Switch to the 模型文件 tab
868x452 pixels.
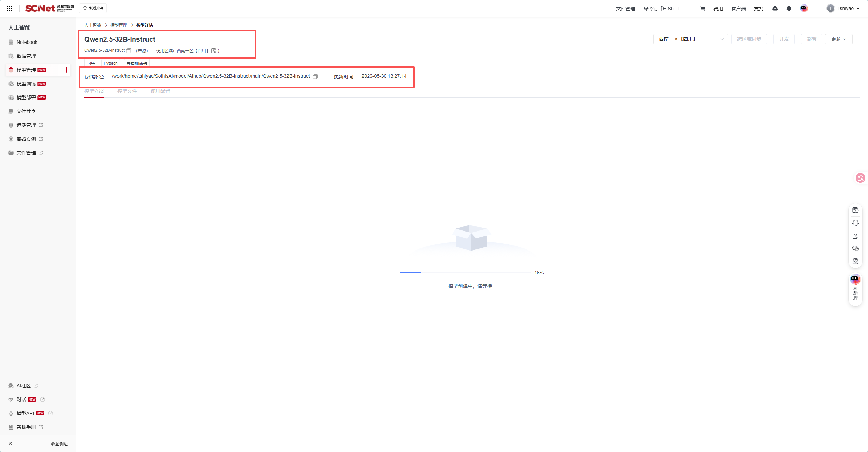(127, 91)
